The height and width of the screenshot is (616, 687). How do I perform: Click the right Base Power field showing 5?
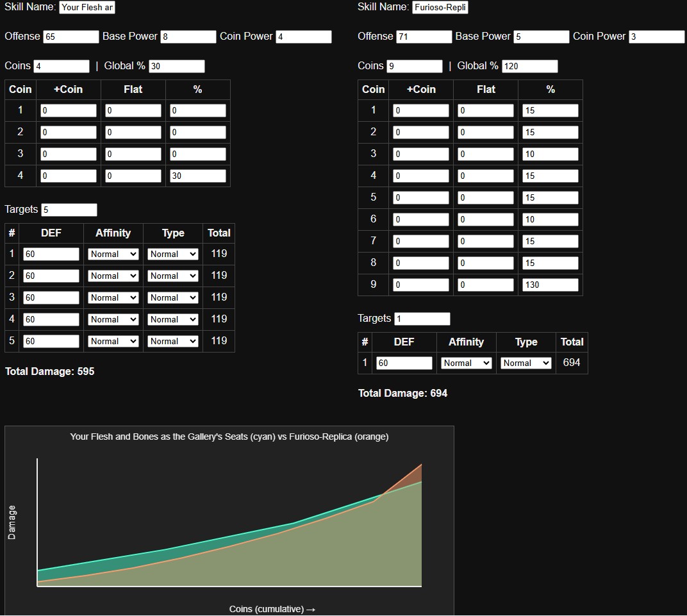pyautogui.click(x=542, y=37)
